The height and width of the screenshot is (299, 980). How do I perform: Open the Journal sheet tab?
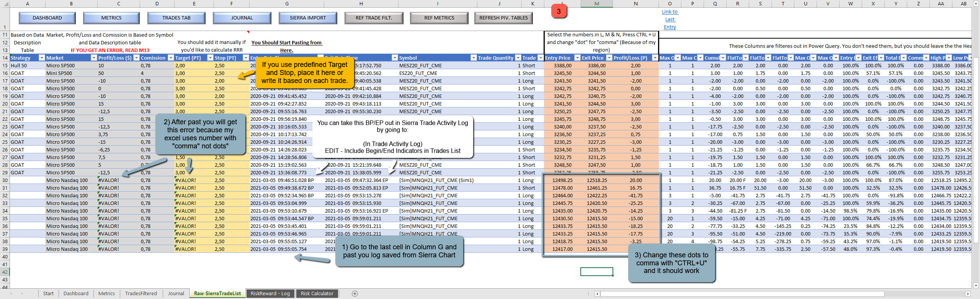pos(176,294)
